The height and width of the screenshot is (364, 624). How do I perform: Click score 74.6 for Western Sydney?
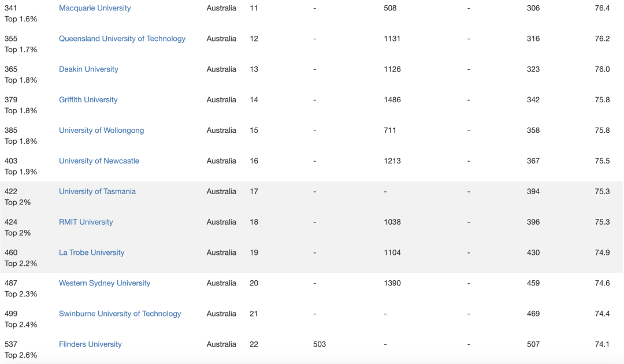tap(602, 283)
